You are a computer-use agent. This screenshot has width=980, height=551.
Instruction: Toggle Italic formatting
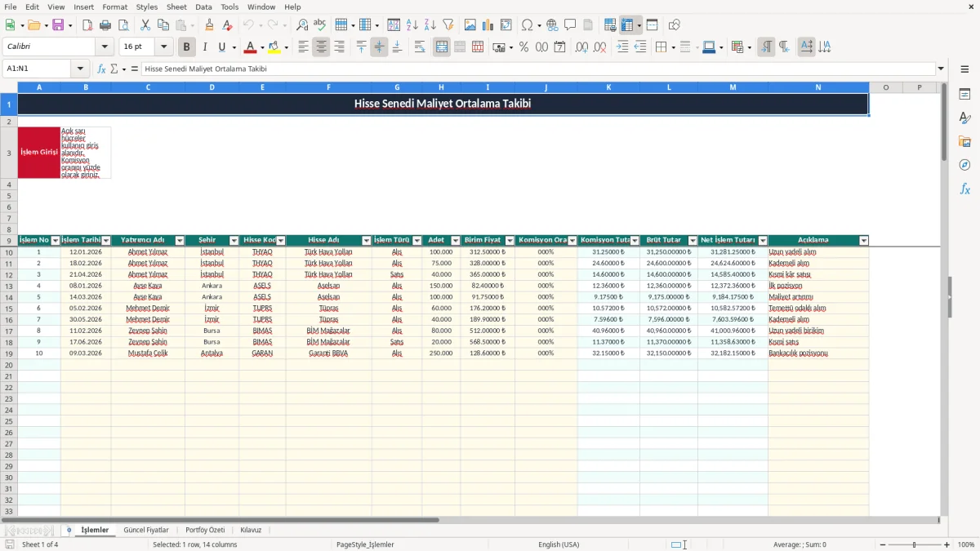click(x=205, y=47)
